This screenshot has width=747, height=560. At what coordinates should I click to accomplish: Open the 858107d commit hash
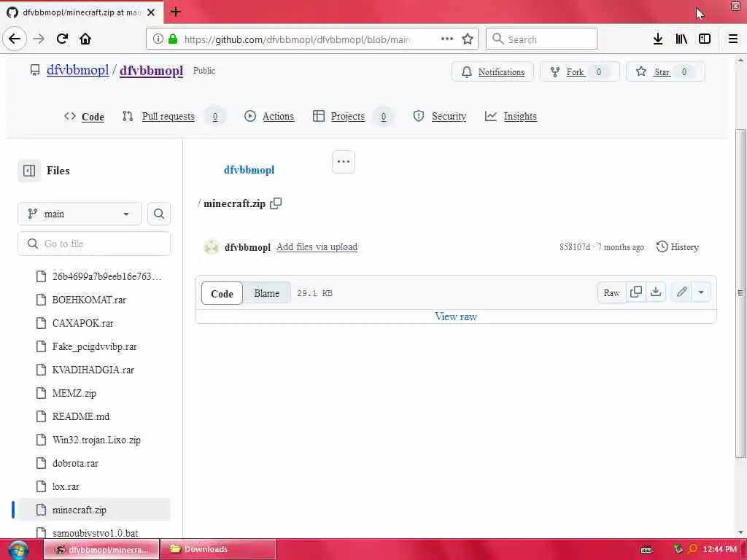[x=575, y=247]
